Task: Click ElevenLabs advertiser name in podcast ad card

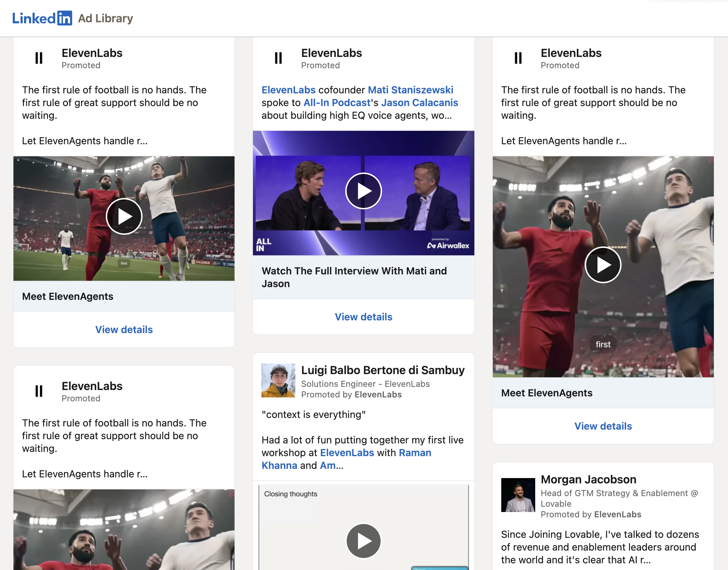Action: 332,53
